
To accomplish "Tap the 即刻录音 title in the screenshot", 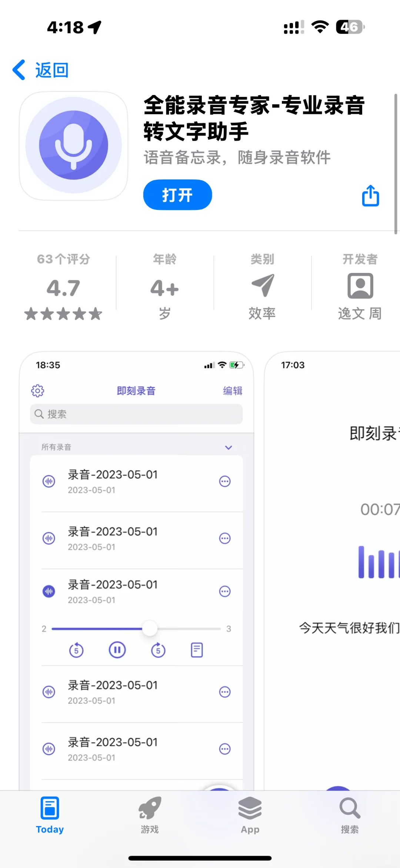I will [136, 390].
